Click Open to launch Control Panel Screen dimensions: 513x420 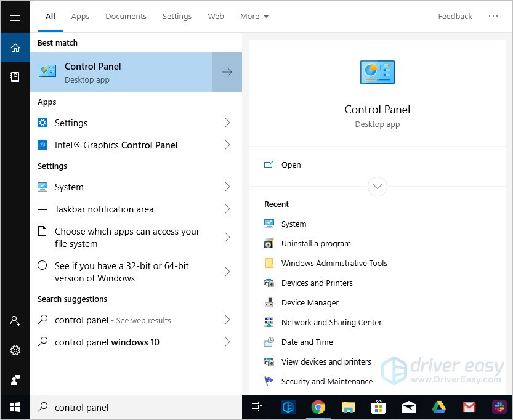pyautogui.click(x=291, y=164)
